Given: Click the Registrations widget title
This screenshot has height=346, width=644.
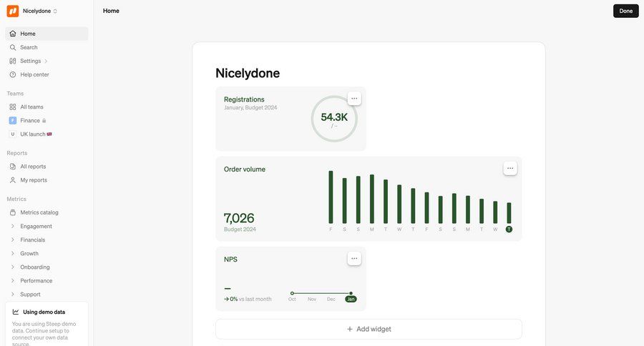Looking at the screenshot, I should [244, 99].
